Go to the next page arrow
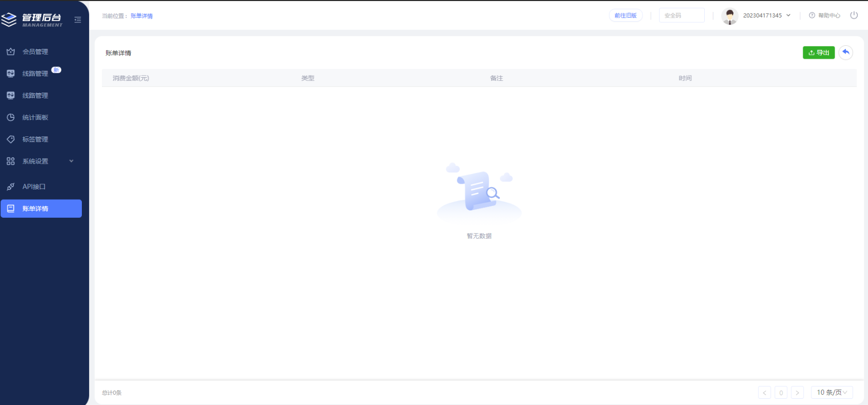This screenshot has width=868, height=405. click(x=797, y=393)
